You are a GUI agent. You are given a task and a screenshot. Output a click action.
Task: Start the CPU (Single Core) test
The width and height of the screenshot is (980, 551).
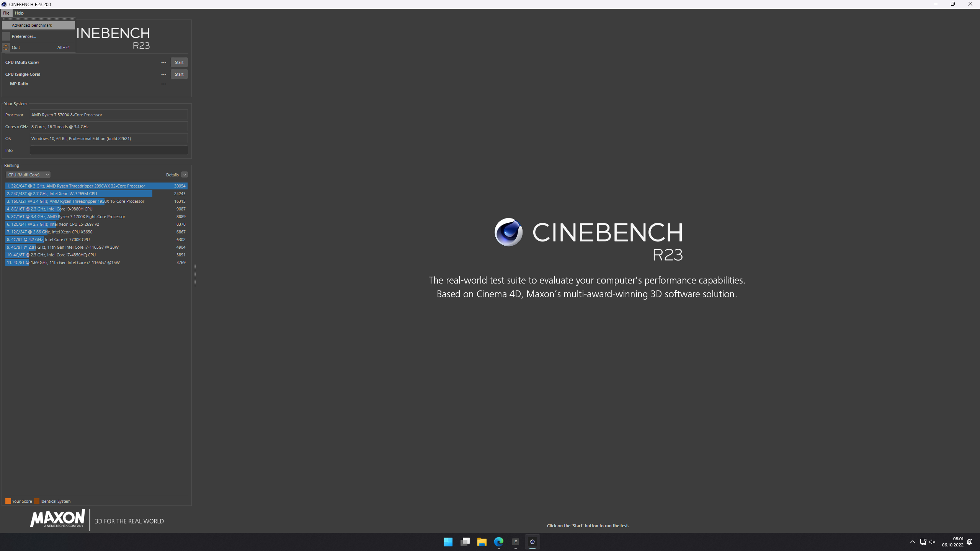click(179, 74)
